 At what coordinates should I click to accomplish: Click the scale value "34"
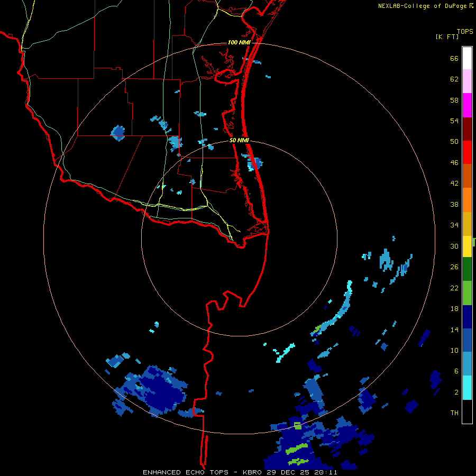tap(454, 225)
